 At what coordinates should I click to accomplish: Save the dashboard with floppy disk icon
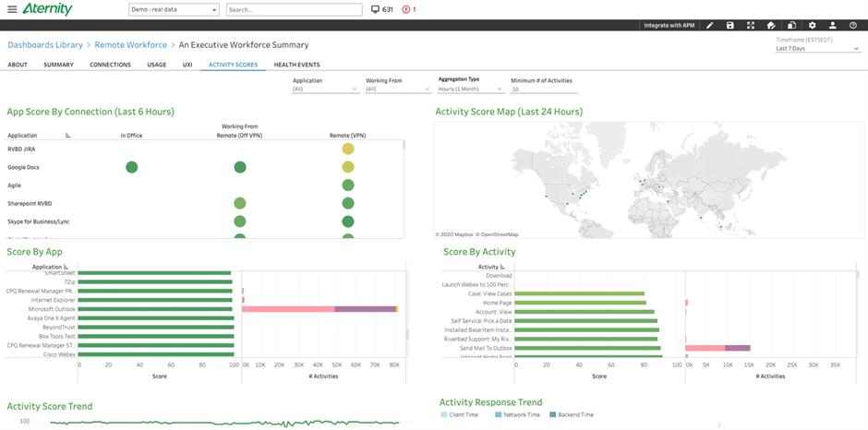click(x=730, y=26)
